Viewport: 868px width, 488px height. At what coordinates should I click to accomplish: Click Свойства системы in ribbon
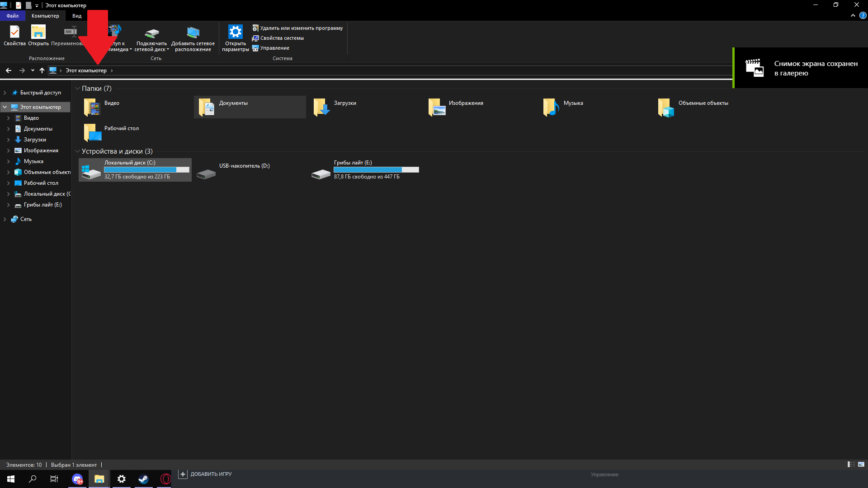(x=282, y=38)
